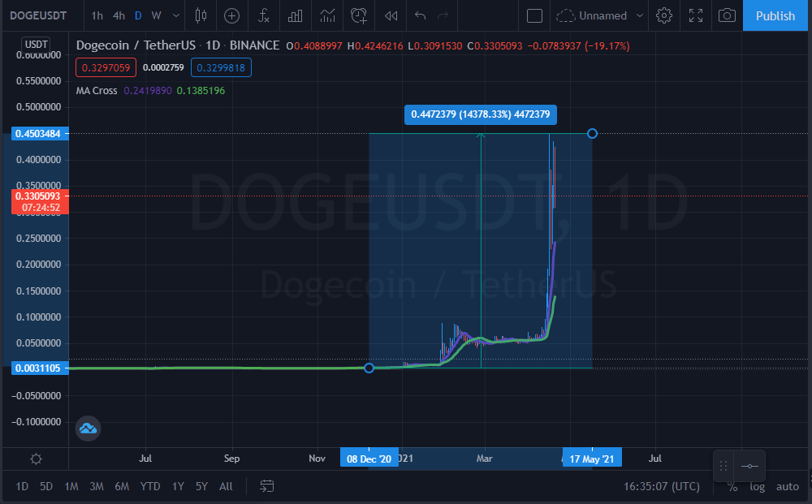Click the red sell price 0.3297059
This screenshot has height=504, width=812.
[106, 68]
